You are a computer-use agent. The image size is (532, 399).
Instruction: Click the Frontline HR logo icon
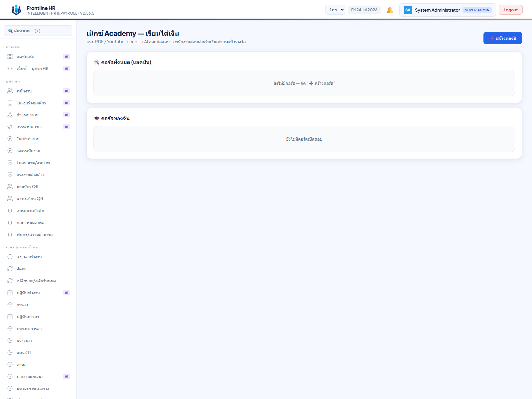(x=16, y=10)
